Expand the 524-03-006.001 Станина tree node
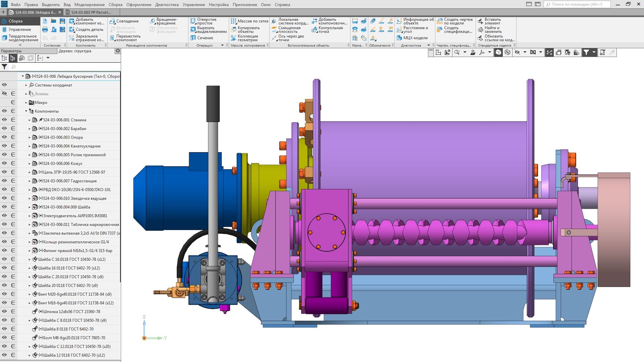Image resolution: width=644 pixels, height=362 pixels. (30, 120)
